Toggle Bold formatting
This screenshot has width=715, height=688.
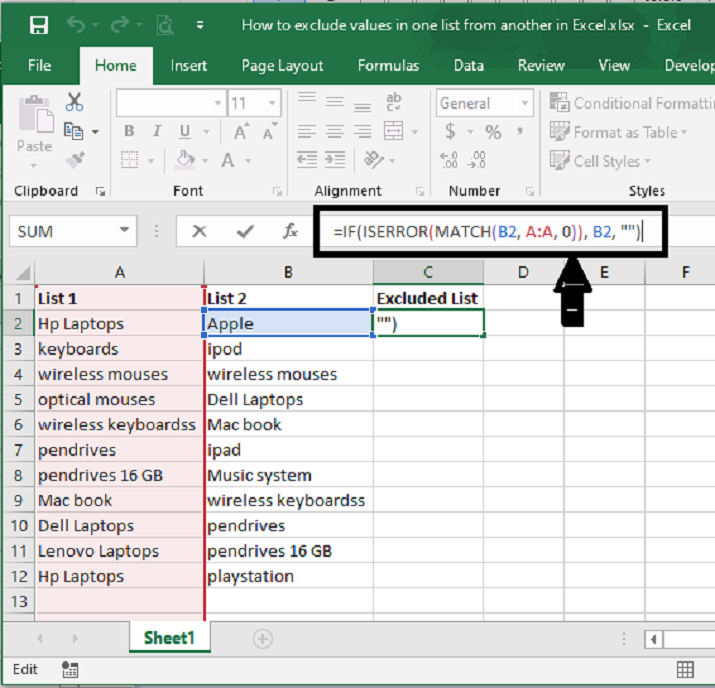point(130,131)
